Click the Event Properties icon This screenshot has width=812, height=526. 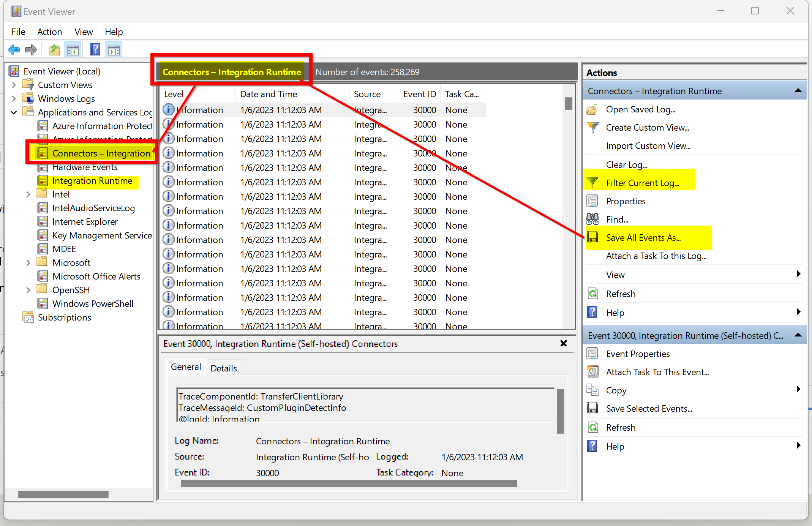592,354
